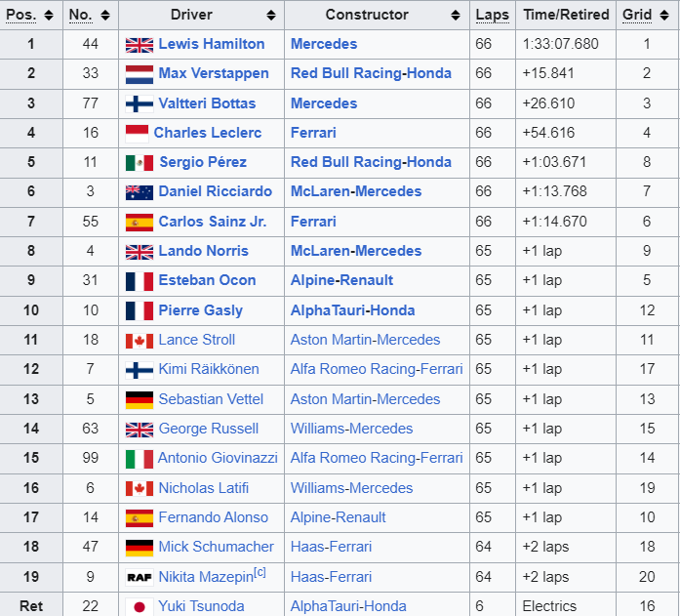Screen dimensions: 680x616
Task: Click Japan flag beside Yuki Tsunoda
Action: click(x=140, y=606)
